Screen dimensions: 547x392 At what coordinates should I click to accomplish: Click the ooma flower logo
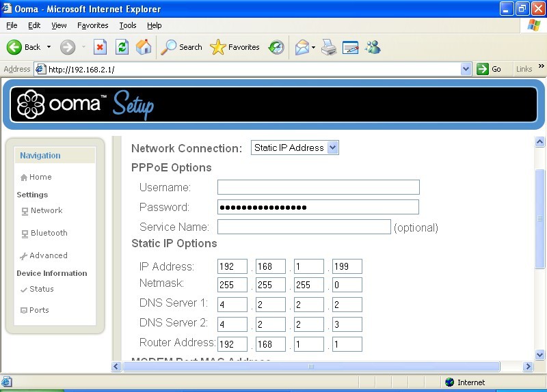click(x=31, y=104)
